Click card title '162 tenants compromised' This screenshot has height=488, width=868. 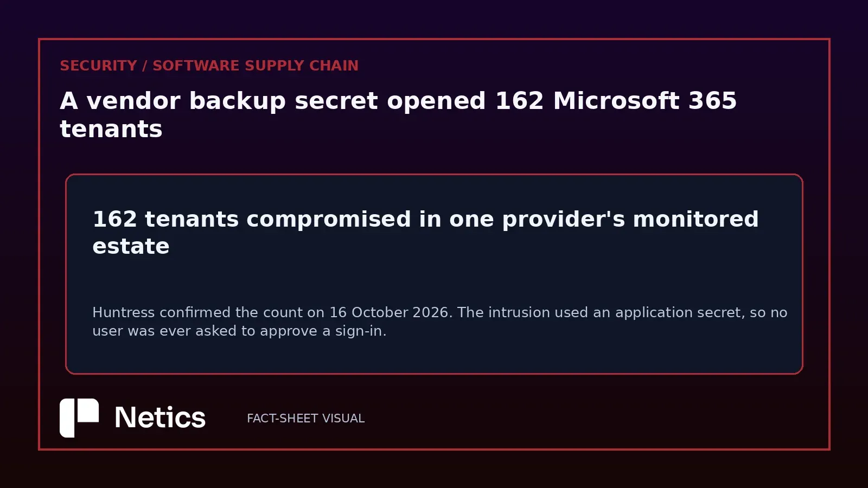coord(425,233)
